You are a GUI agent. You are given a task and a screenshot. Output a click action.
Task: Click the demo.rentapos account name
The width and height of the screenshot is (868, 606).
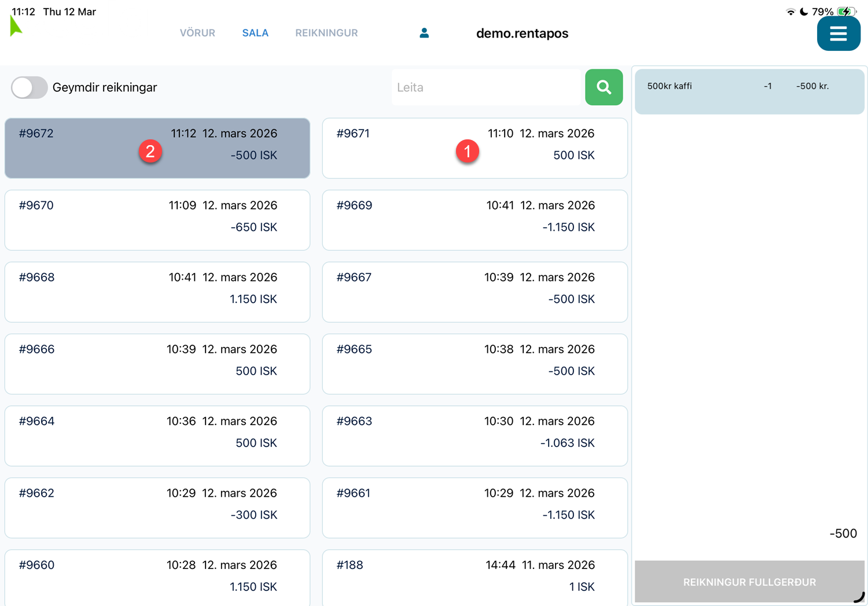coord(522,34)
